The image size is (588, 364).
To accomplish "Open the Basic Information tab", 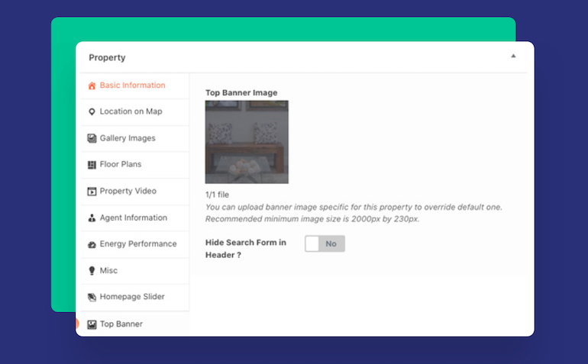I will [132, 85].
